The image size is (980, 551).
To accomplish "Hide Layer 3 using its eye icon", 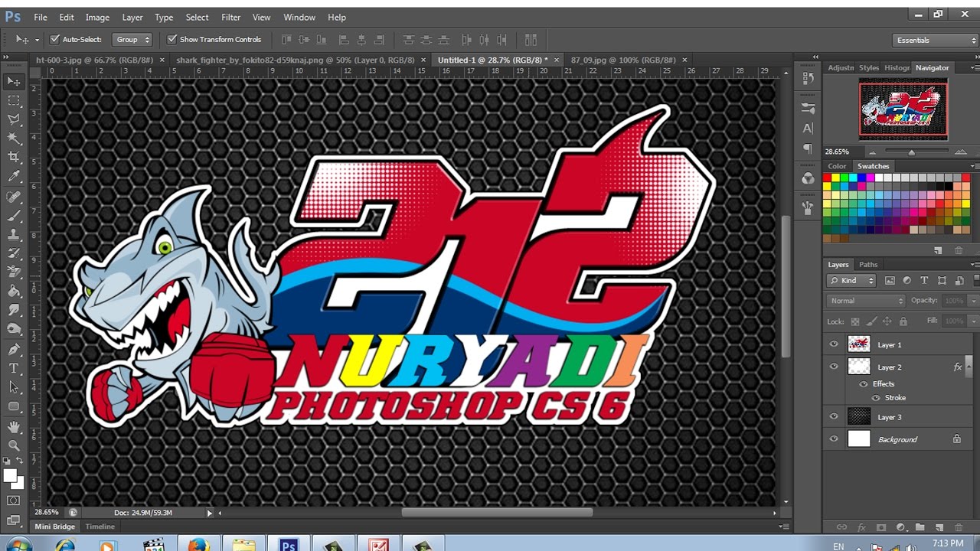I will [834, 416].
